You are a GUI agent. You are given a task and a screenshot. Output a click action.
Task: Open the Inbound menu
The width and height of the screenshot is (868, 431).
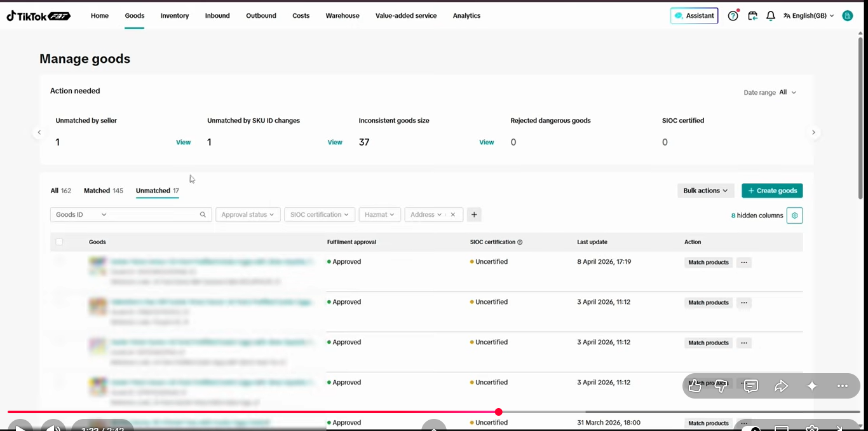(x=217, y=16)
